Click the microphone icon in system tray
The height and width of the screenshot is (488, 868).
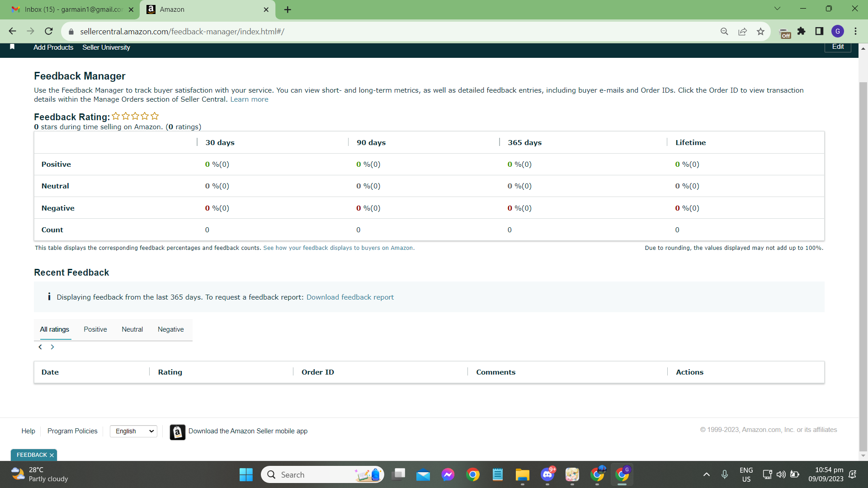pos(725,474)
